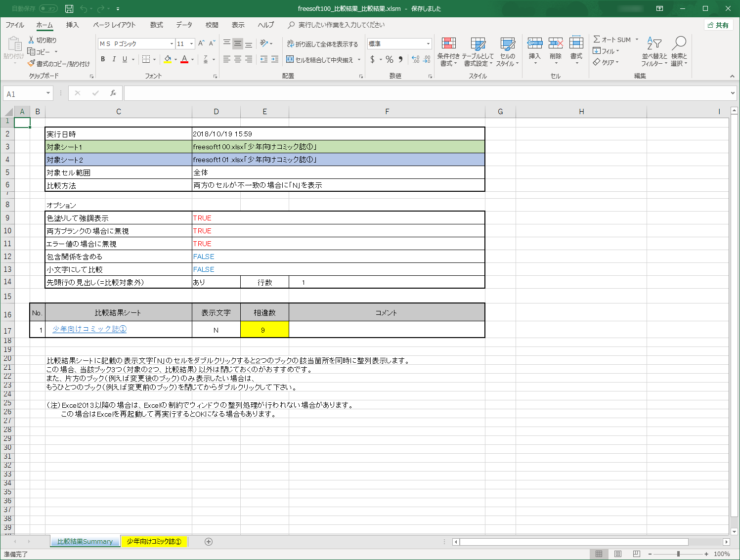This screenshot has width=740, height=560.
Task: Open the 少年向けコミック誌① hyperlink in cell
Action: point(89,329)
